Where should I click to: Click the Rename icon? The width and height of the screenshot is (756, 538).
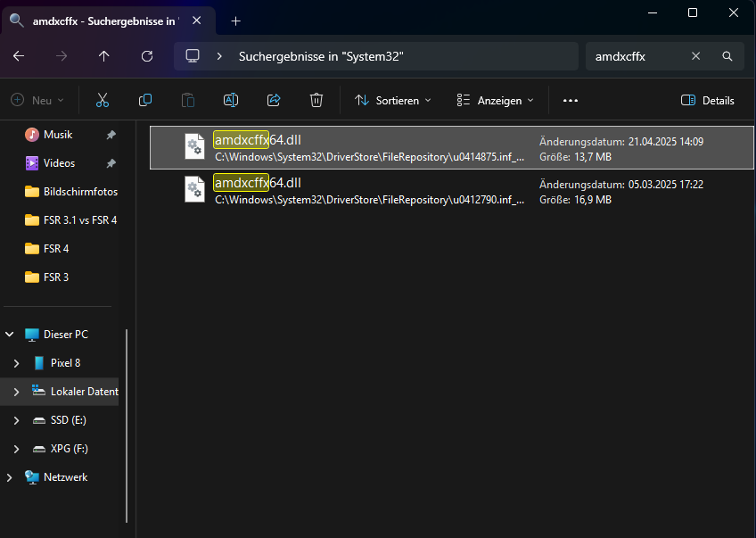tap(231, 100)
